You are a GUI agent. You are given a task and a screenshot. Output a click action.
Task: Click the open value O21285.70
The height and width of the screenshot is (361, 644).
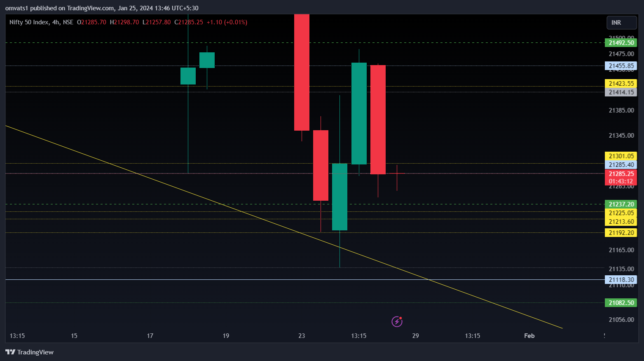click(91, 22)
